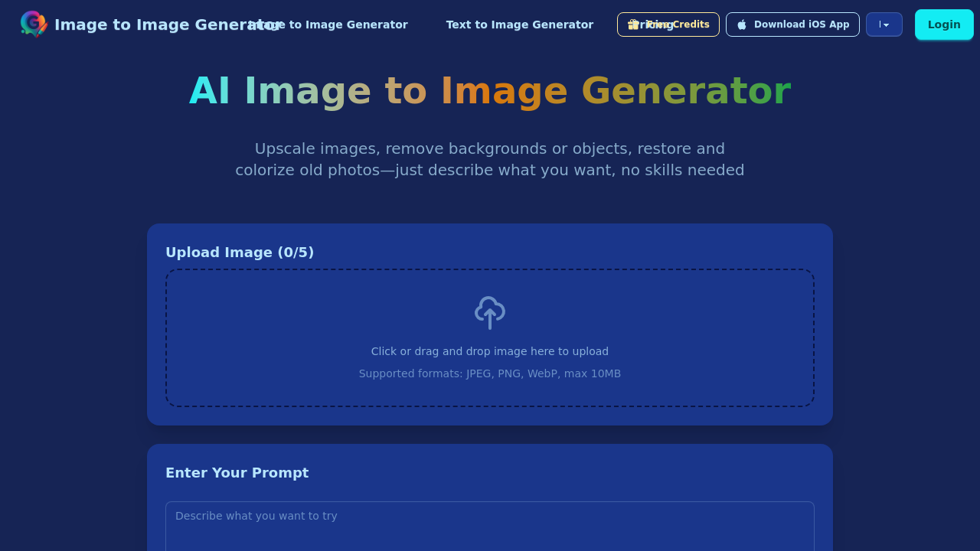The height and width of the screenshot is (551, 980).
Task: Click the Image to Image Generator header title
Action: [167, 24]
